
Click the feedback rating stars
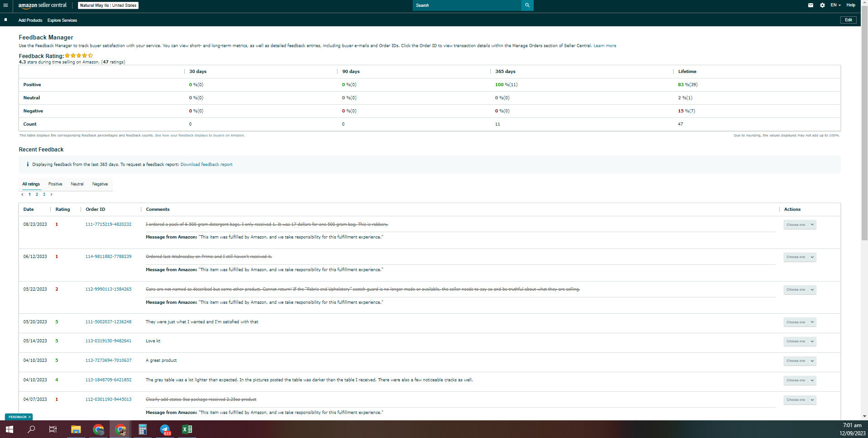79,56
